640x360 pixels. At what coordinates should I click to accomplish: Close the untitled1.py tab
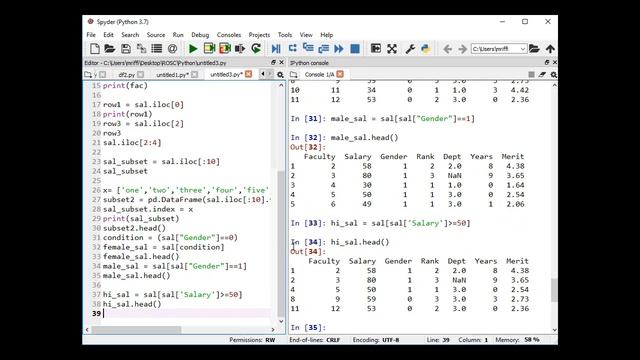[195, 74]
